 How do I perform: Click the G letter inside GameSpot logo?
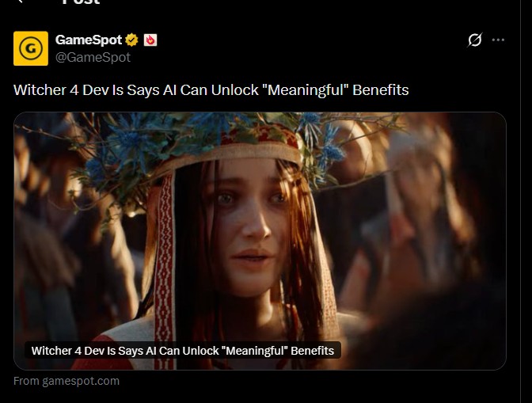click(x=31, y=48)
